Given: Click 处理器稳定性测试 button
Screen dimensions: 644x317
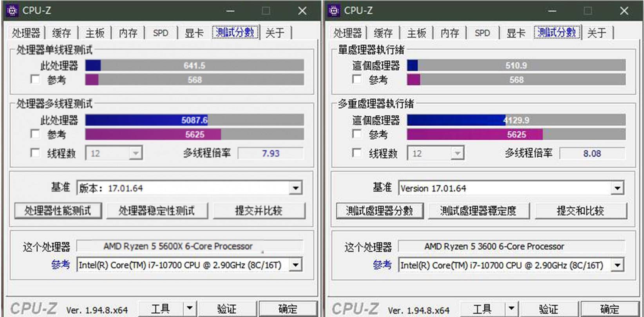Looking at the screenshot, I should click(x=157, y=211).
